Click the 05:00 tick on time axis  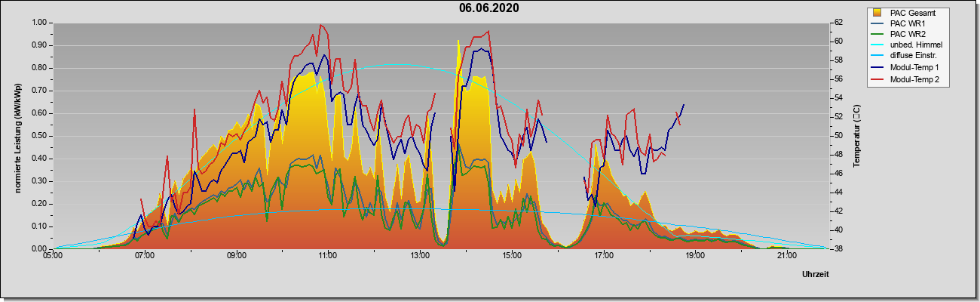(x=53, y=256)
